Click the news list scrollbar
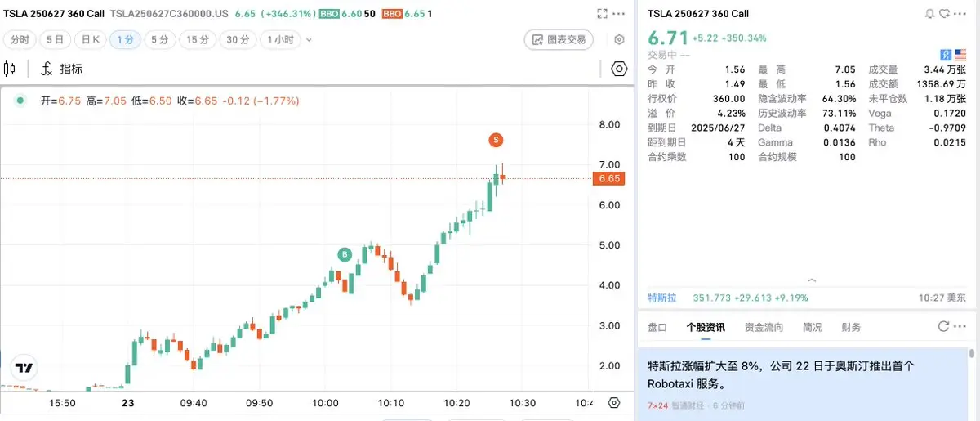980x421 pixels. click(x=972, y=354)
